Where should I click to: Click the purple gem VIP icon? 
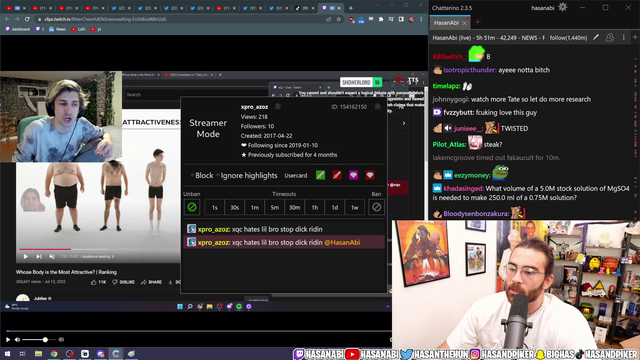(x=353, y=175)
